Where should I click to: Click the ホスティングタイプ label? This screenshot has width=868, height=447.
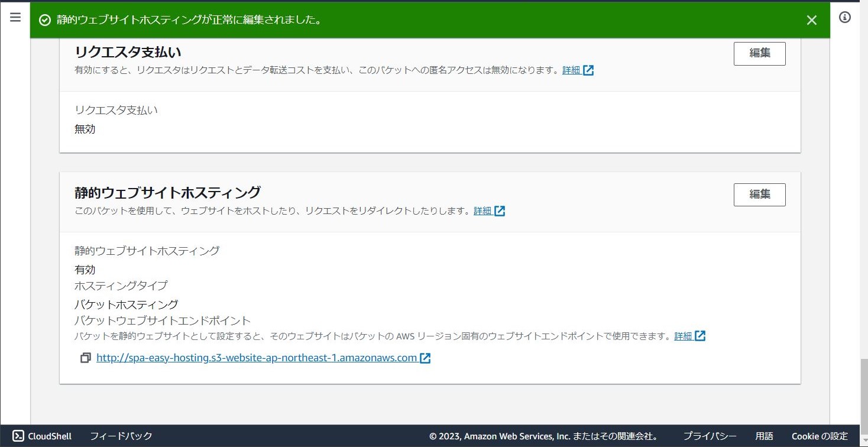click(121, 286)
